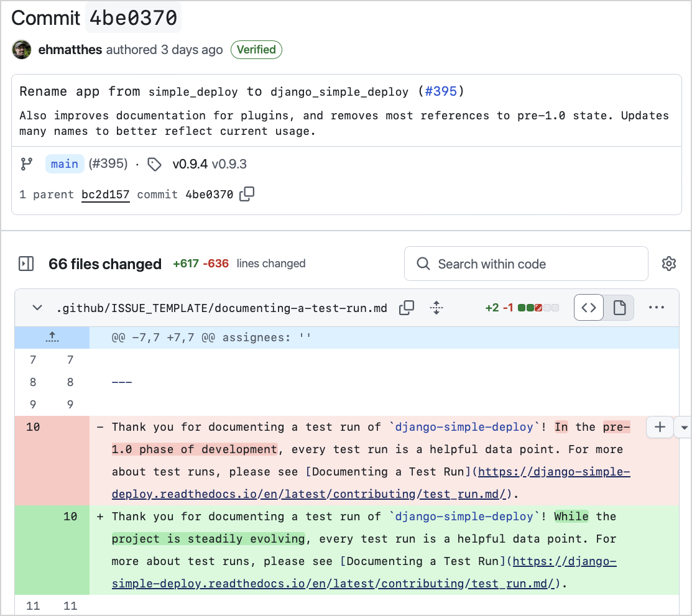Open ehmatthes avatar image

(x=21, y=50)
